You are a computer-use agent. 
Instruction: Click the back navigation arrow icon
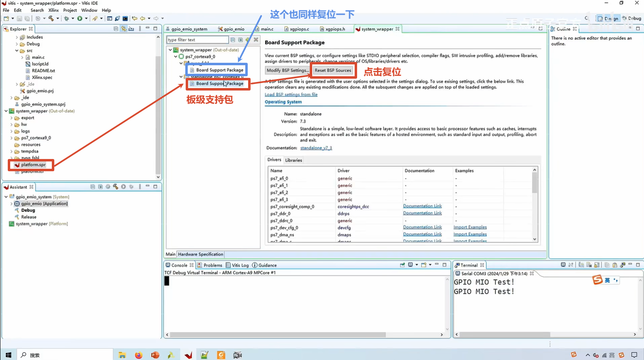[142, 18]
